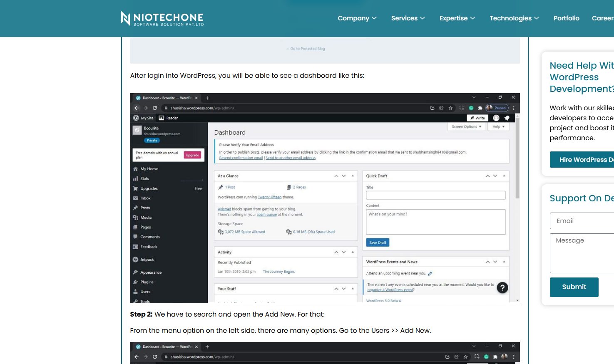Screen dimensions: 614x364
Task: Collapse the At a Glance panel triangle
Action: pyautogui.click(x=353, y=176)
